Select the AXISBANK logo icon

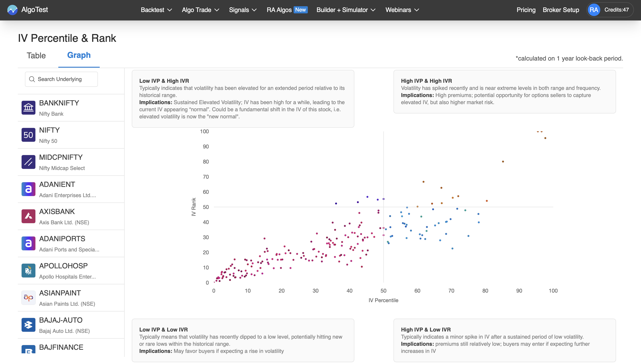pos(28,216)
